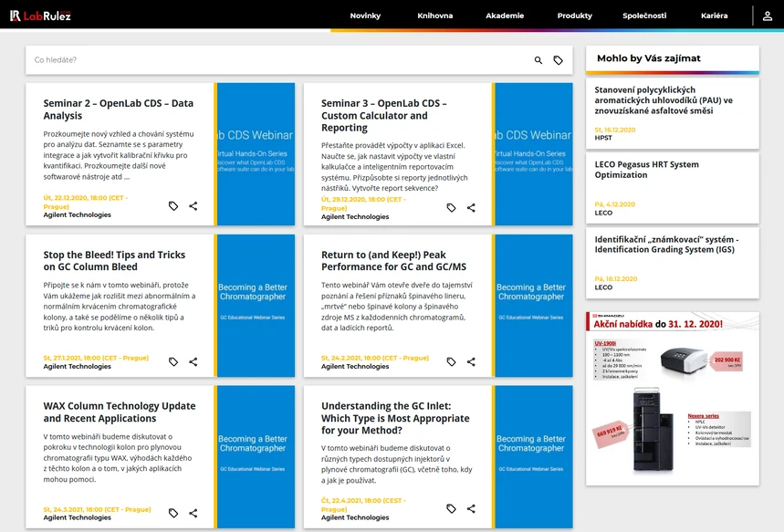Open 'LECO Pegasus HRT System Optimization' sidebar item

pos(646,170)
